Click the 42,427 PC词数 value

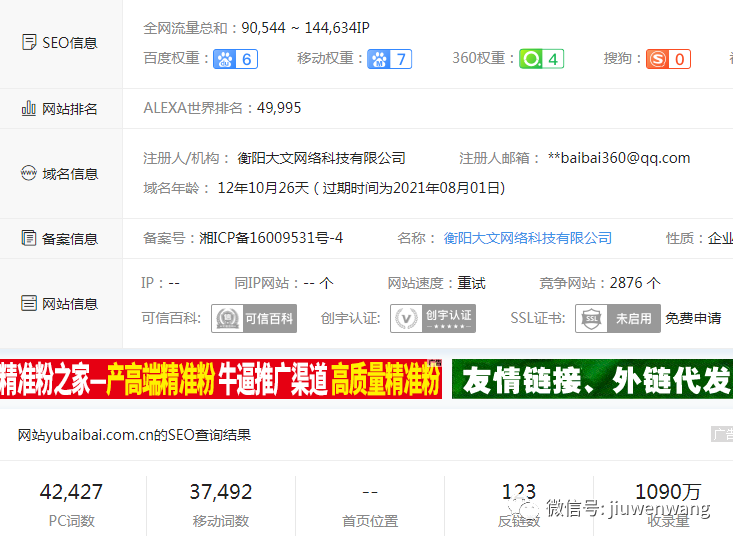click(71, 491)
